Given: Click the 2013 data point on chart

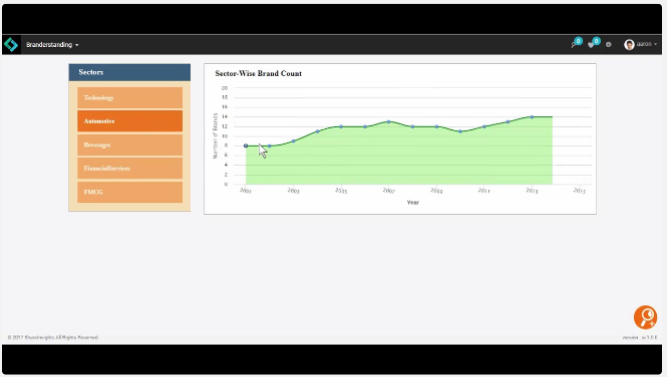Looking at the screenshot, I should click(x=532, y=117).
